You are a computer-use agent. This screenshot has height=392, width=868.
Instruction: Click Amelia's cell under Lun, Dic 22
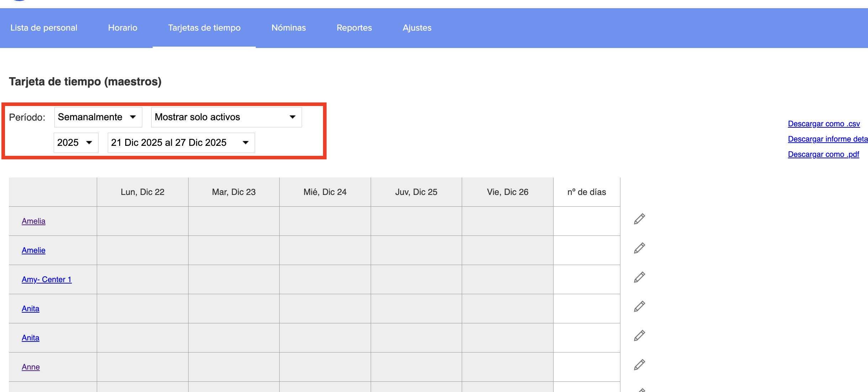142,221
